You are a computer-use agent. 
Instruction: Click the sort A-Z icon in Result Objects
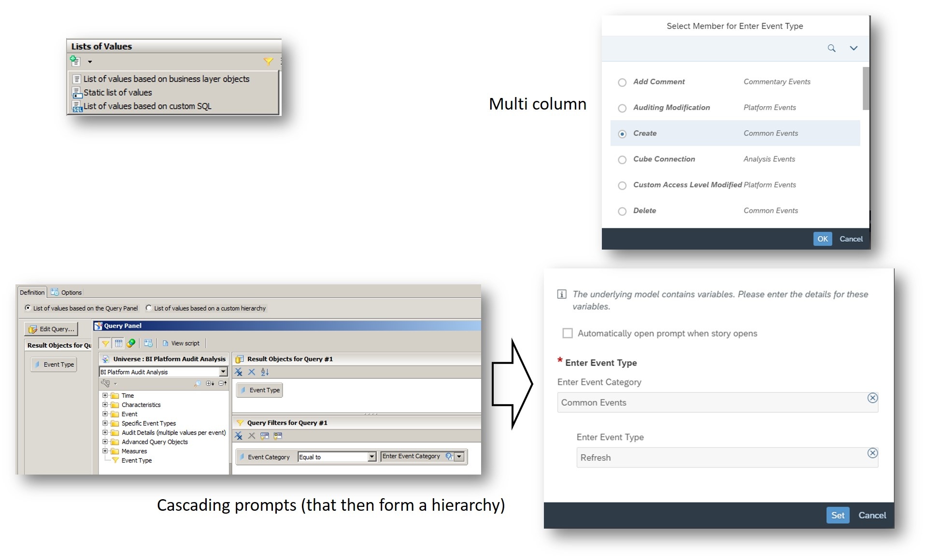coord(265,372)
